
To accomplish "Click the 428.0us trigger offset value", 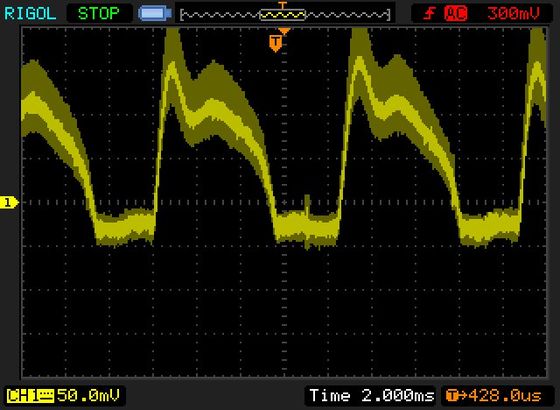I will coord(505,396).
